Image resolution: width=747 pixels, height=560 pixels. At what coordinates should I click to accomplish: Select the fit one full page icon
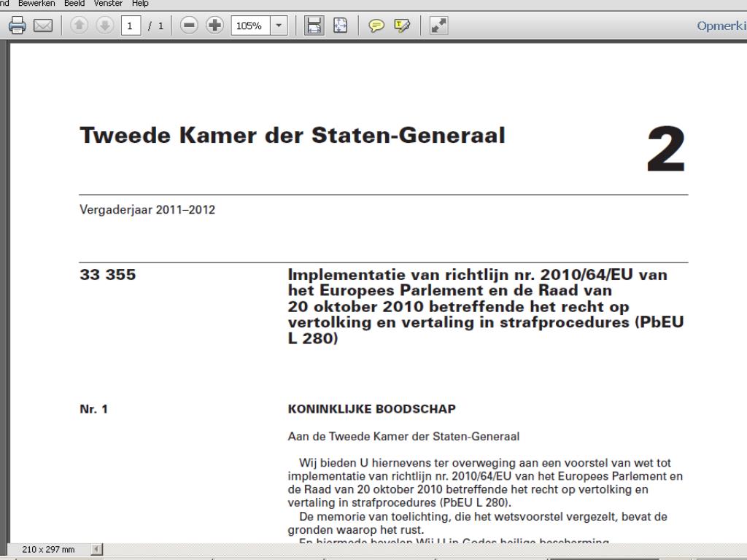tap(340, 26)
